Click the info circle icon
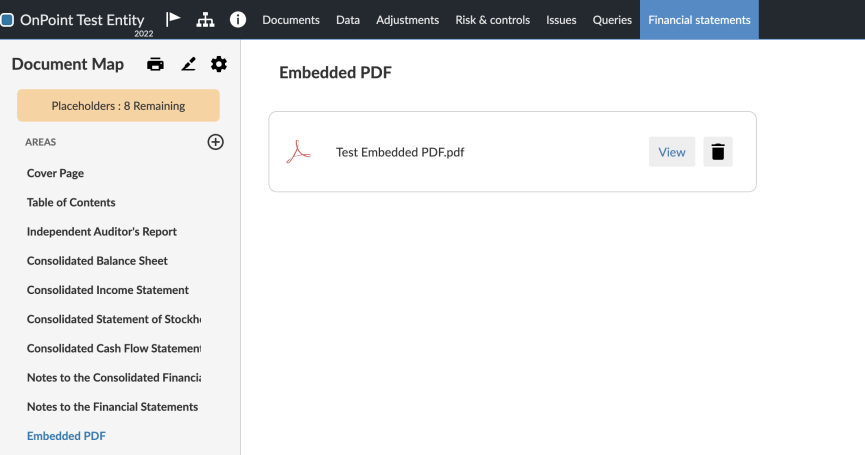 [238, 19]
